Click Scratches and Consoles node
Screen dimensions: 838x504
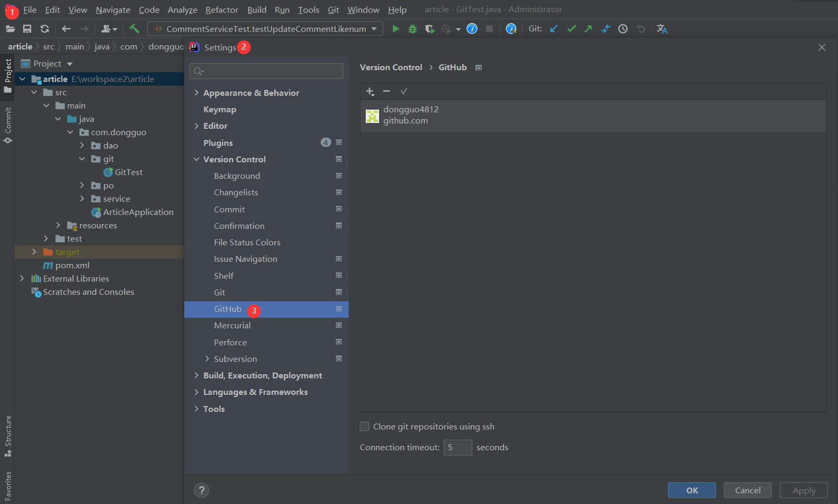pyautogui.click(x=88, y=292)
